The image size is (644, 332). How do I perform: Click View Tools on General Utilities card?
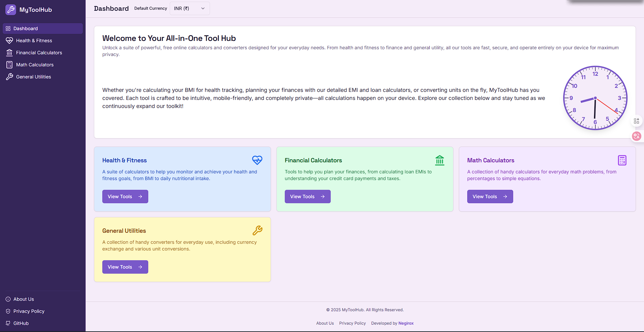(125, 267)
